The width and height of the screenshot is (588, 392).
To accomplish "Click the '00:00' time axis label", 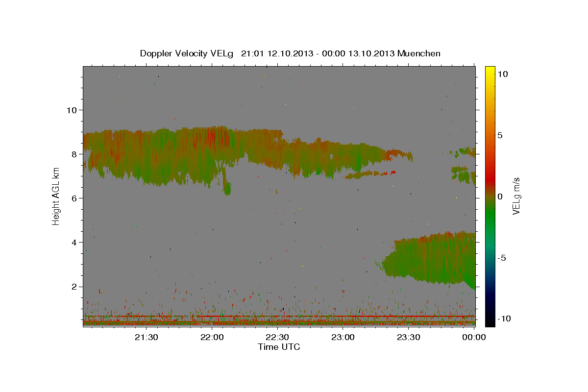I will click(474, 337).
